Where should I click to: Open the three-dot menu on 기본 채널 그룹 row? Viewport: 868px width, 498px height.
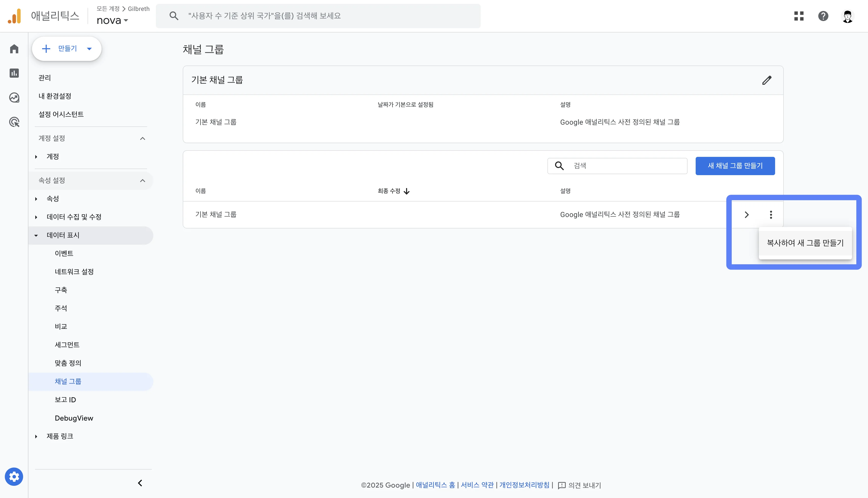tap(771, 214)
